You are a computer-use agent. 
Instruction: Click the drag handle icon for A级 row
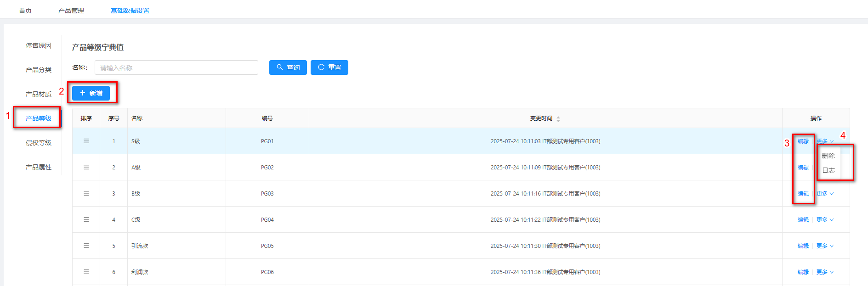(x=86, y=167)
